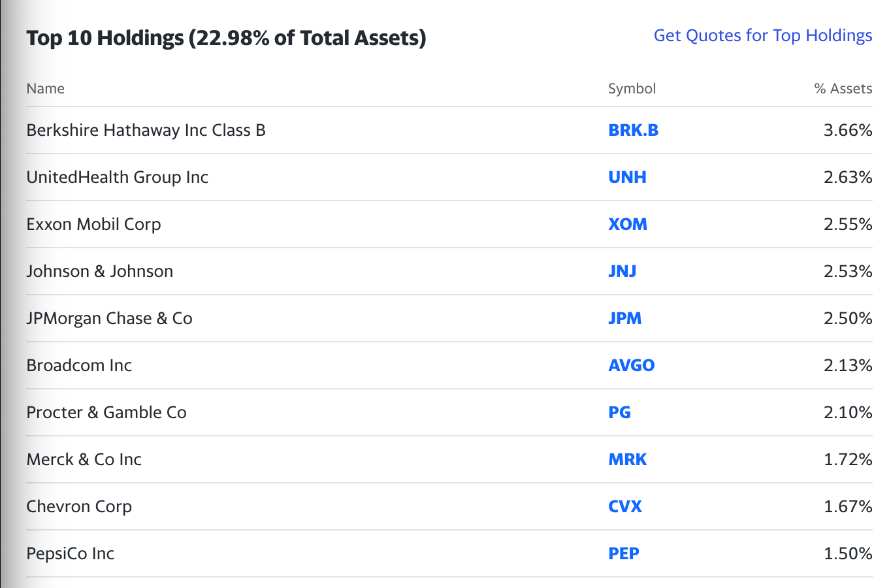The image size is (891, 588).
Task: Click the % Assets column header
Action: click(x=843, y=89)
